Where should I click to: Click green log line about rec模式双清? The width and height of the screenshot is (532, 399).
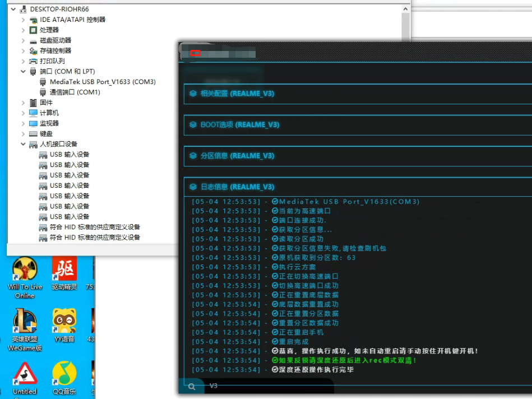(x=304, y=360)
